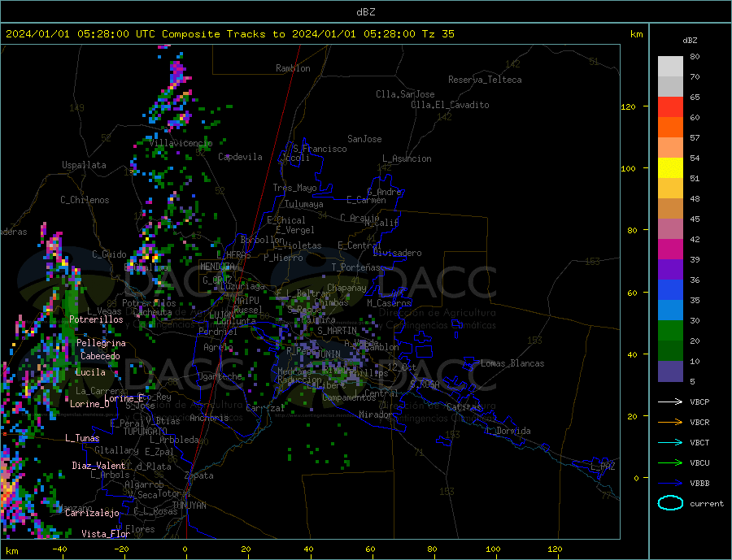Click the L_PAZ map label
Image resolution: width=732 pixels, height=560 pixels.
point(603,467)
